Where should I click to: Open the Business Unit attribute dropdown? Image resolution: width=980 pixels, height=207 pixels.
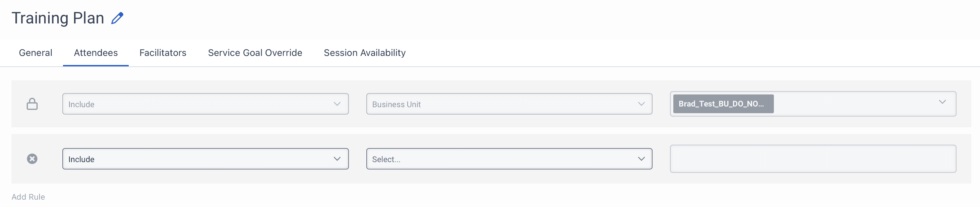tap(509, 104)
